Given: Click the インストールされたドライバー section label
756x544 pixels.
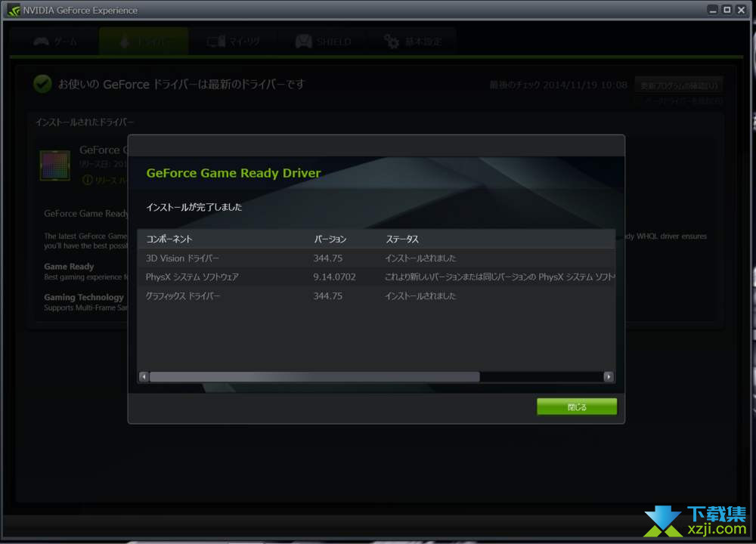Looking at the screenshot, I should coord(85,122).
